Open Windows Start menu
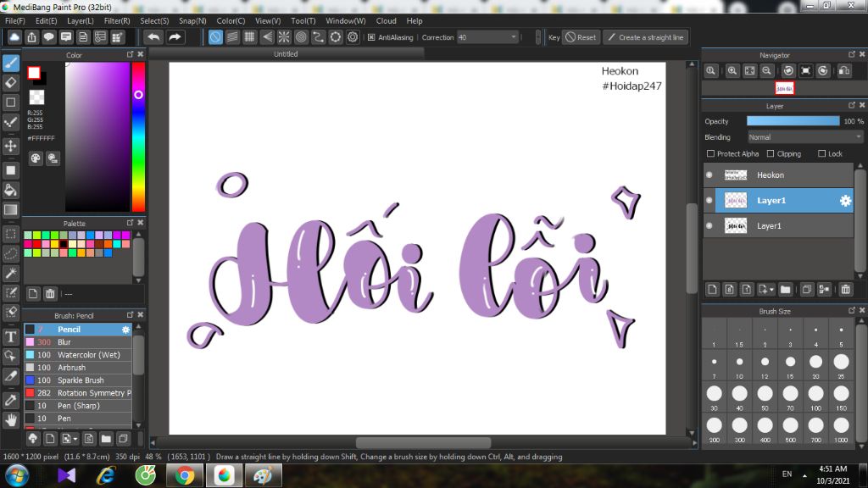The width and height of the screenshot is (868, 488). pyautogui.click(x=17, y=476)
